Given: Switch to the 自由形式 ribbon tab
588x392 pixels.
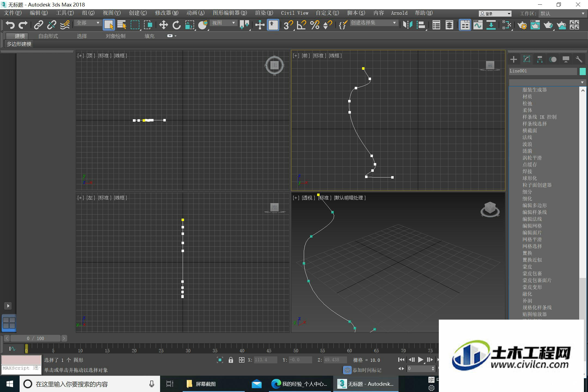Looking at the screenshot, I should click(x=48, y=36).
